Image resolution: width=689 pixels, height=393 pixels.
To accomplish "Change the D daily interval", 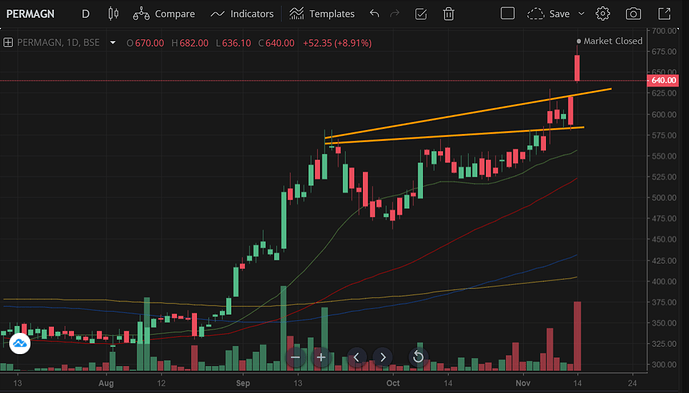I will [85, 14].
